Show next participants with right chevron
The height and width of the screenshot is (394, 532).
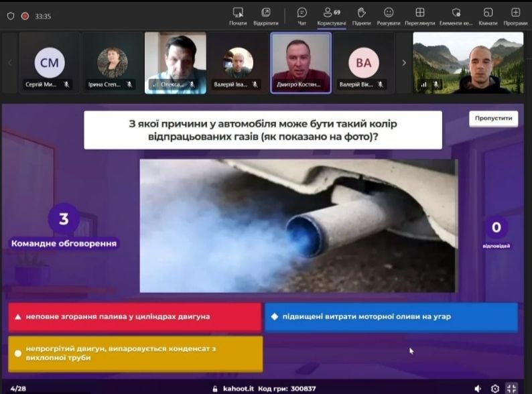click(403, 63)
